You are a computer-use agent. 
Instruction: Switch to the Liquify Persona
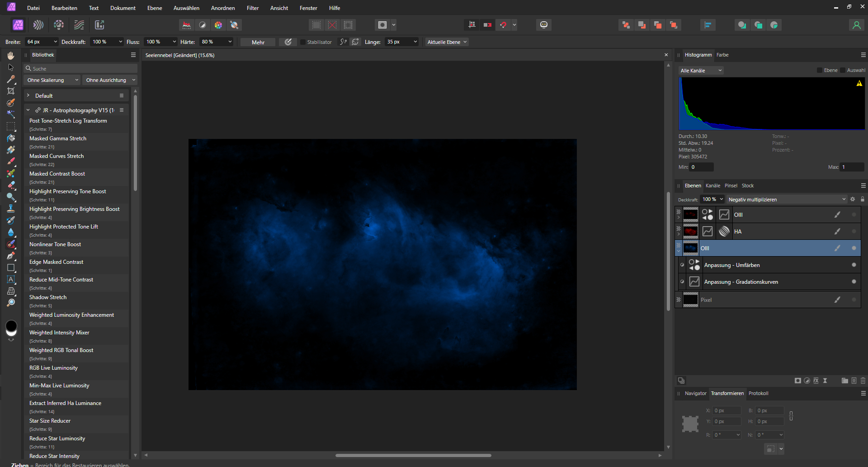[38, 25]
